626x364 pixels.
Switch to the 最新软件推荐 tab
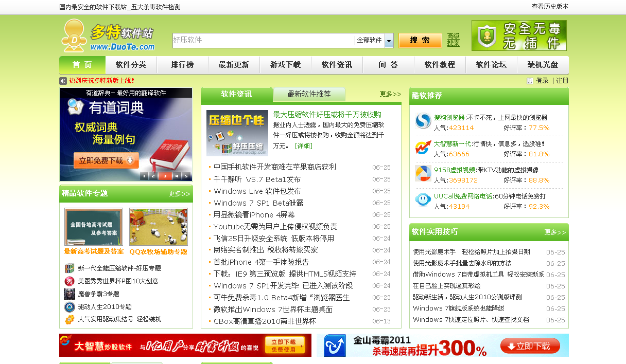[x=309, y=95]
